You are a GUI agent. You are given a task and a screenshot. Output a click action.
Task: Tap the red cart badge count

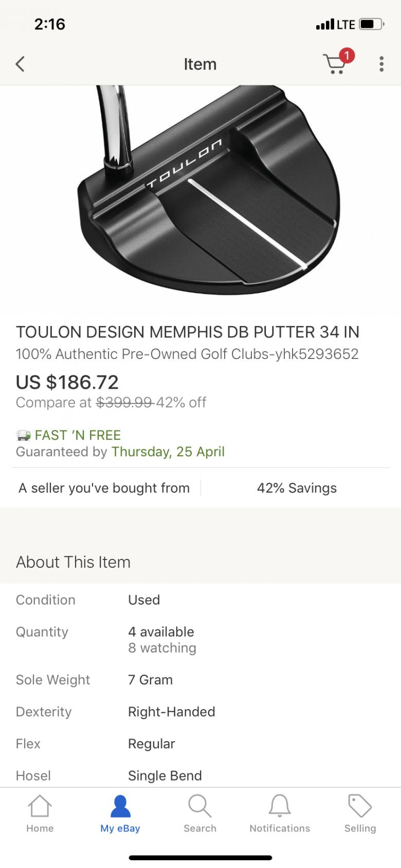347,56
